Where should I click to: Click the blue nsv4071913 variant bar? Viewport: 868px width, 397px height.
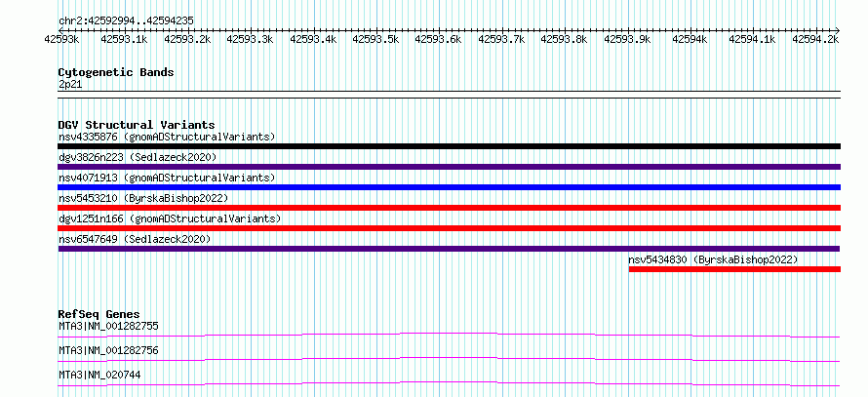(x=450, y=187)
